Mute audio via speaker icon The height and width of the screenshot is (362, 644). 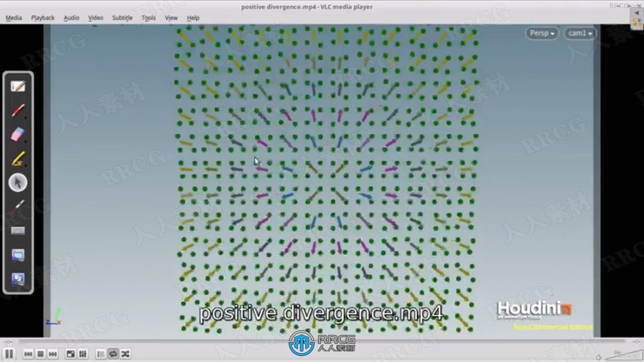(599, 358)
